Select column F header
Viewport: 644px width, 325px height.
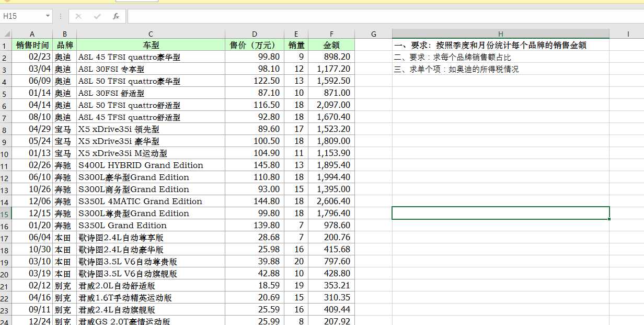pos(331,34)
